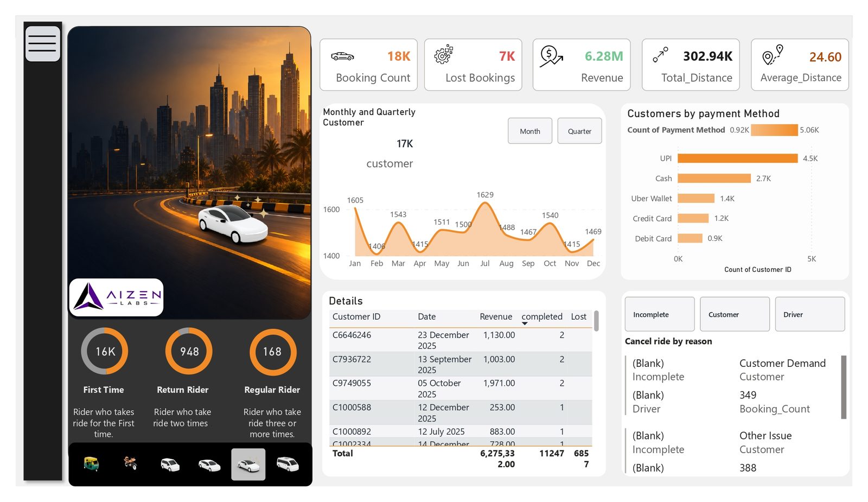The image size is (868, 502).
Task: Click customer ID C7936722 in table
Action: (352, 359)
